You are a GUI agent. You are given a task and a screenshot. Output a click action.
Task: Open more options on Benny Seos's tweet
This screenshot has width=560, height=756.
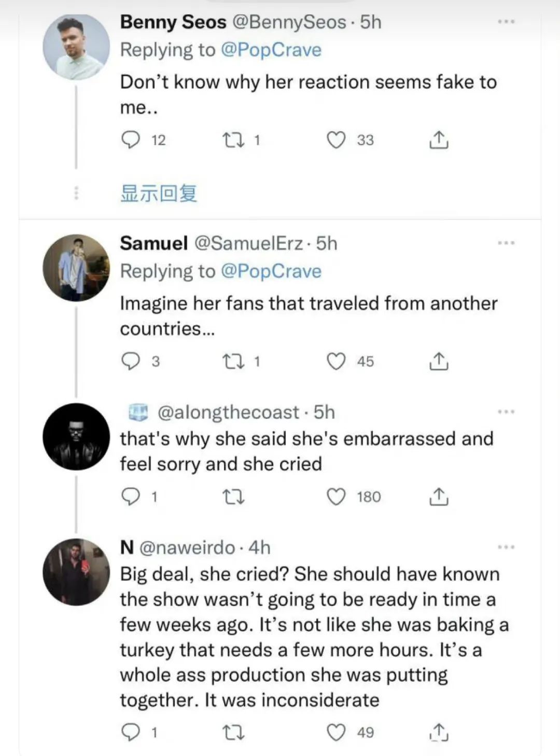click(x=506, y=22)
